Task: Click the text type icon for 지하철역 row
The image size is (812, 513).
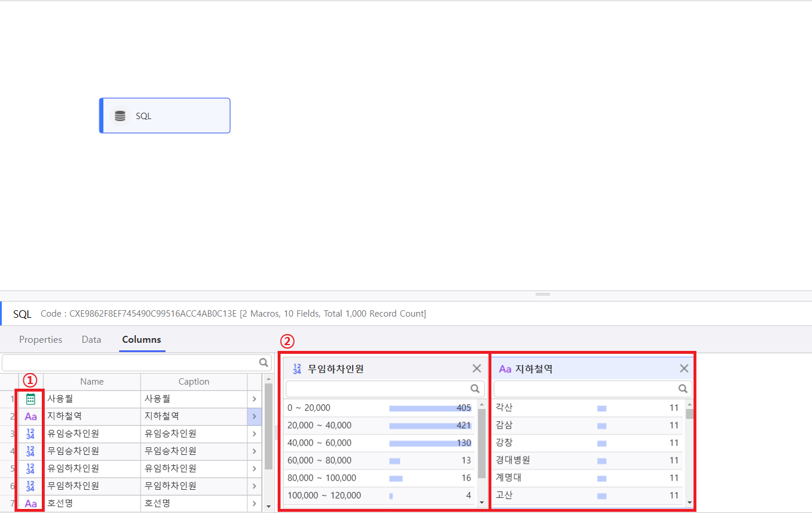Action: pyautogui.click(x=31, y=417)
